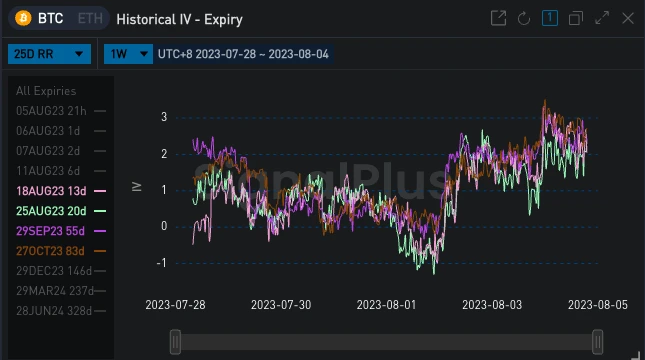The width and height of the screenshot is (645, 360).
Task: Show the 29DEC23 146d expiry series
Action: [x=60, y=271]
